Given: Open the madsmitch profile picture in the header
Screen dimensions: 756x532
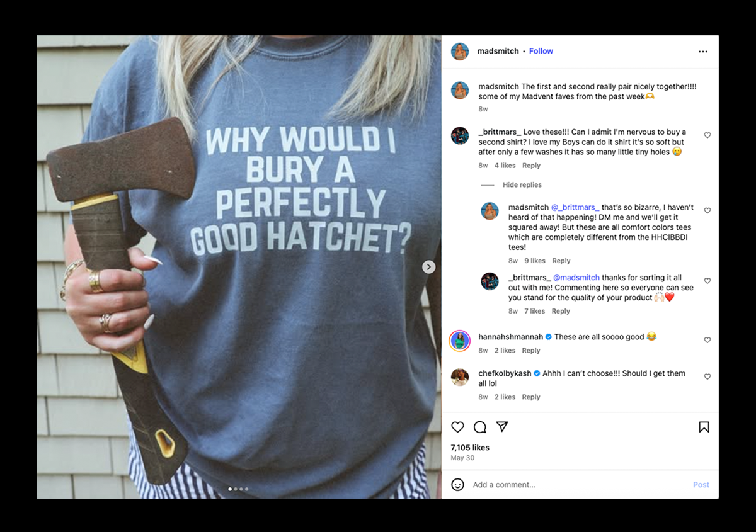Looking at the screenshot, I should pos(460,52).
